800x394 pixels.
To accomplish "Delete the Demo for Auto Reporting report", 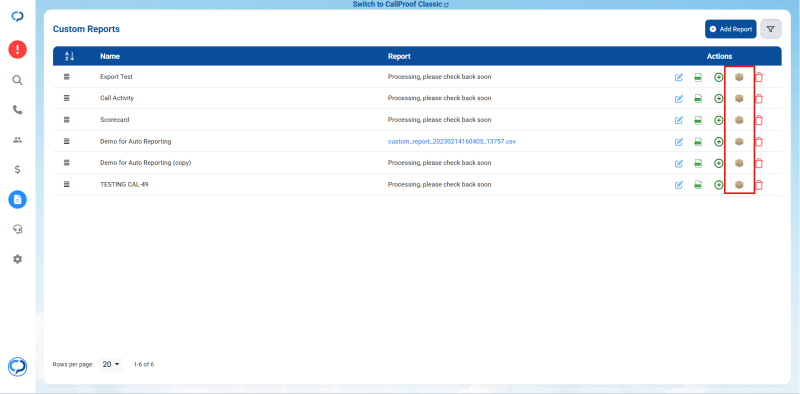I will pyautogui.click(x=759, y=142).
